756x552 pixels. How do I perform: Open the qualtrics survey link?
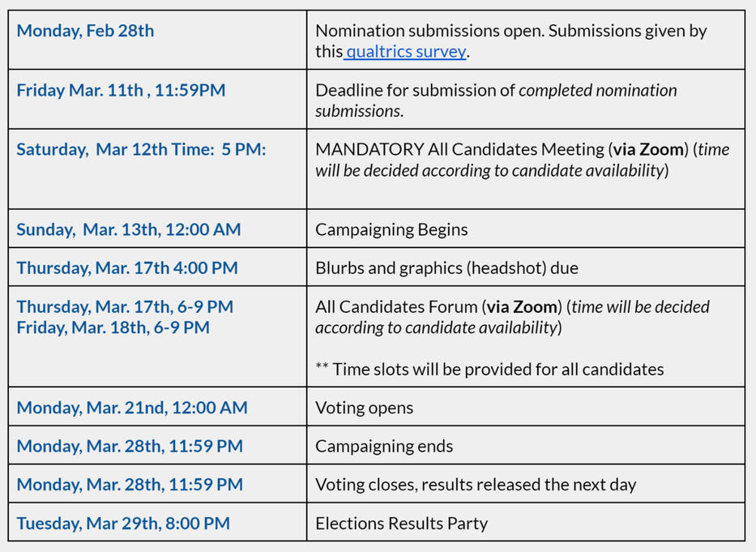(406, 52)
